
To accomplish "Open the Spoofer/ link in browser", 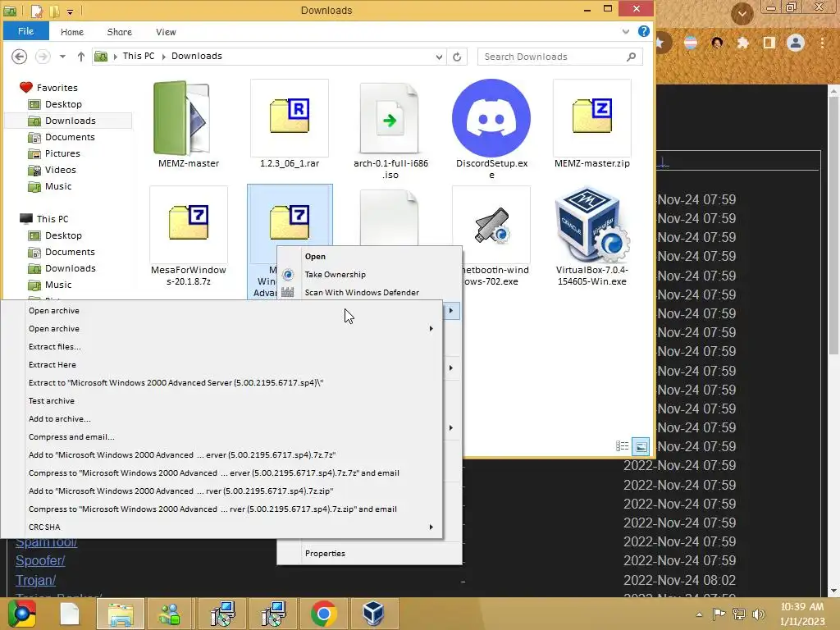I will 40,561.
